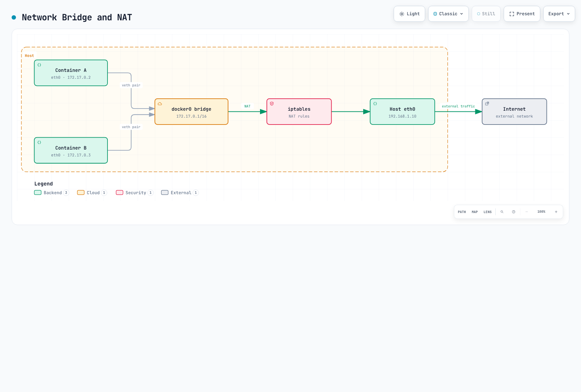Viewport: 581px width, 392px height.
Task: Open the Classic style dropdown
Action: 448,14
